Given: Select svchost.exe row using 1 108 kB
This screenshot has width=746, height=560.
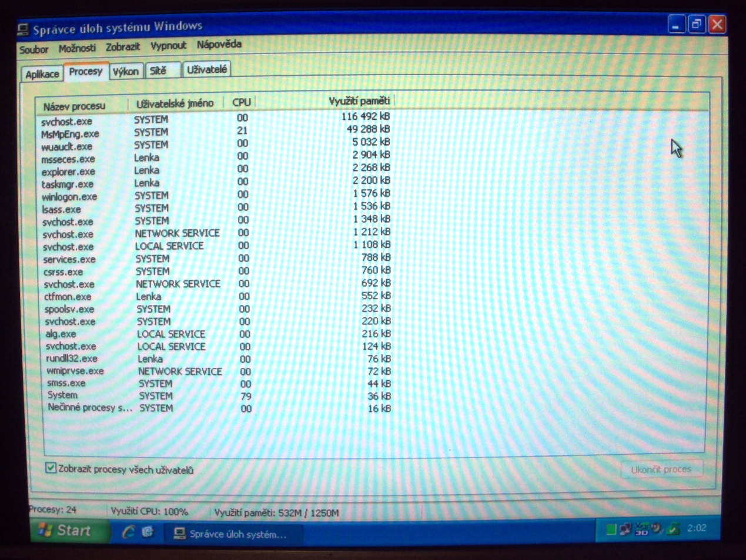Looking at the screenshot, I should (x=216, y=246).
